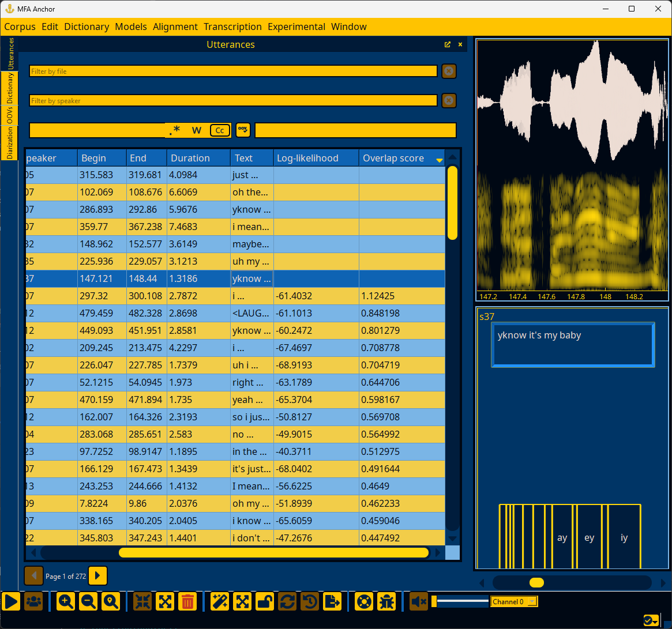Toggle regex search option
This screenshot has height=629, width=672.
click(x=175, y=130)
